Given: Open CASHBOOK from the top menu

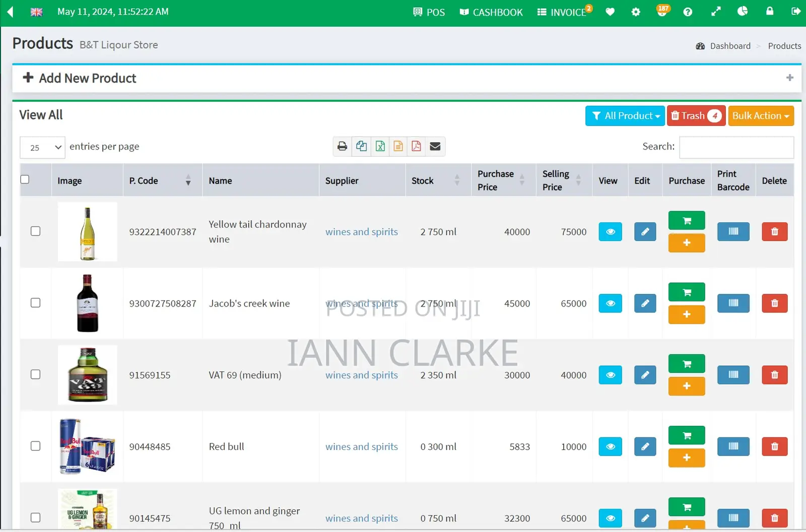Looking at the screenshot, I should pos(491,12).
